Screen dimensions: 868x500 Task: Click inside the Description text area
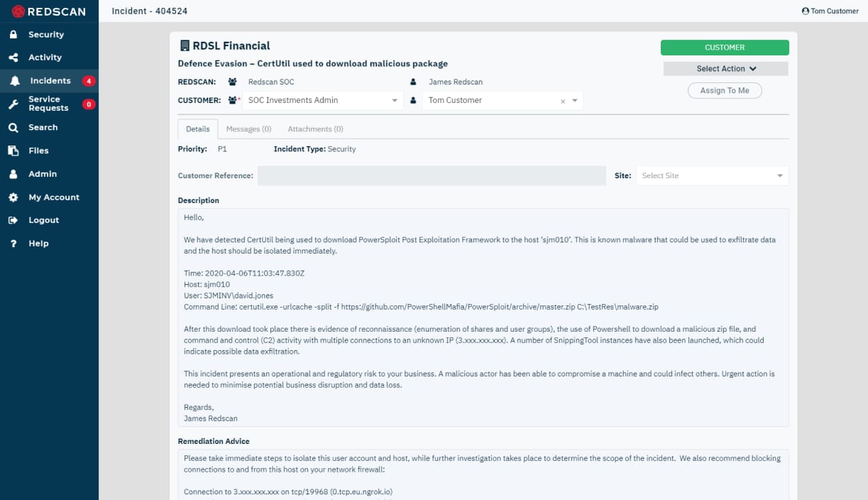click(483, 317)
